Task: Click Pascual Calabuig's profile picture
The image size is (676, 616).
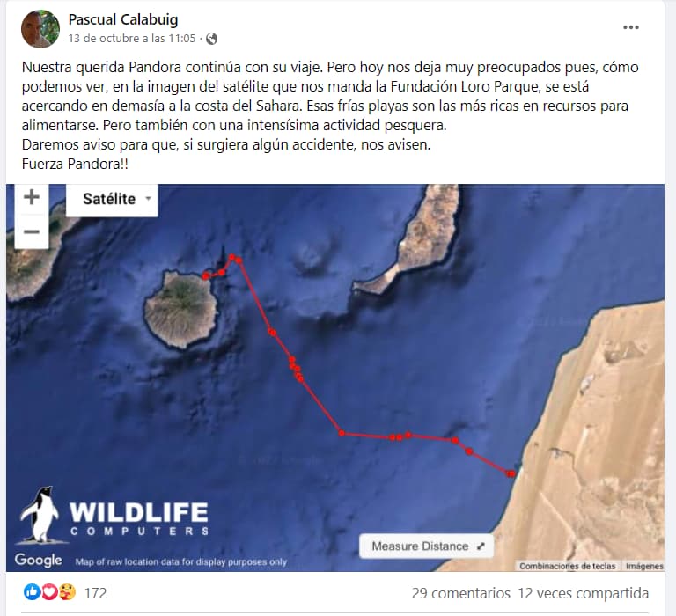Action: (40, 29)
